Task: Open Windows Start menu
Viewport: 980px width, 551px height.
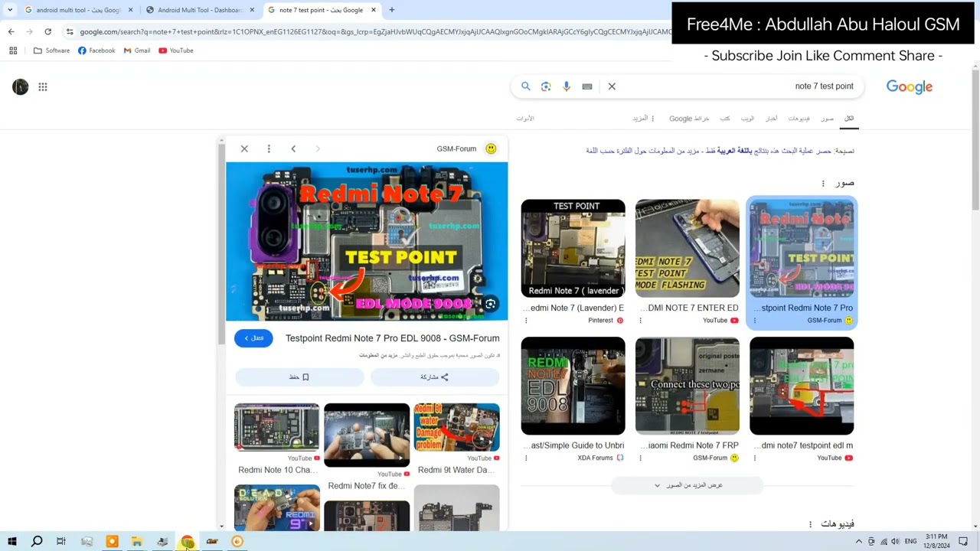Action: coord(11,542)
